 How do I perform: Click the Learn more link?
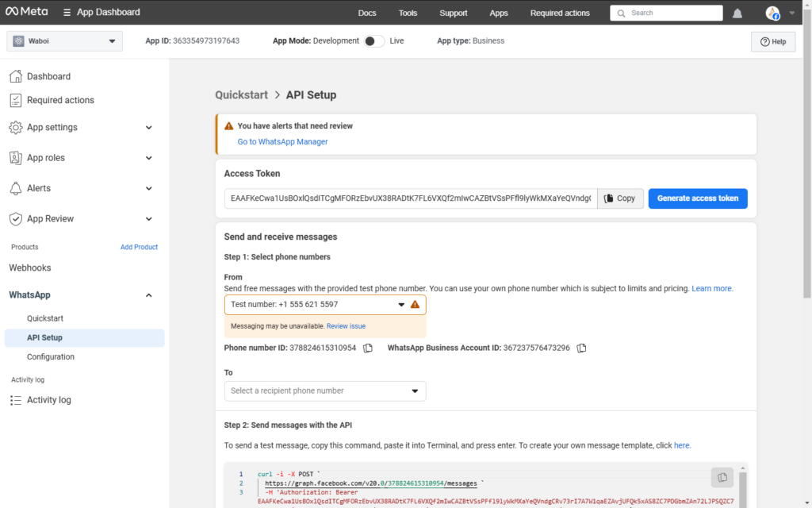pyautogui.click(x=712, y=289)
